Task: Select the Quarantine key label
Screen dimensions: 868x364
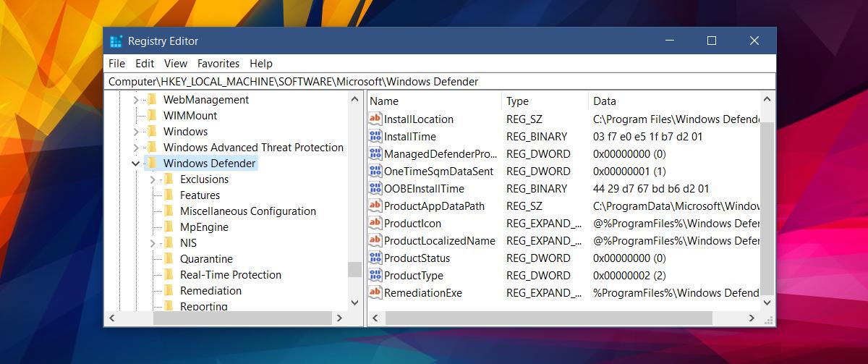Action: (206, 259)
